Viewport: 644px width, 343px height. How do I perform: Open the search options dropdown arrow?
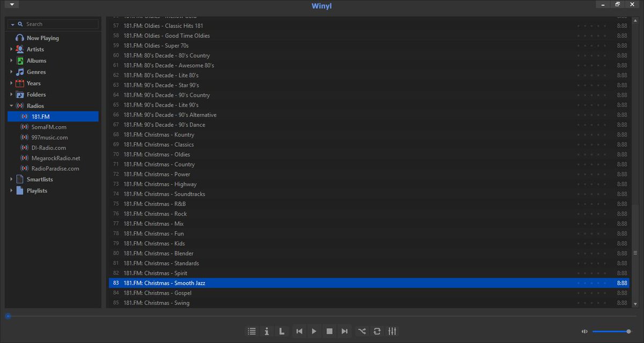coord(12,25)
